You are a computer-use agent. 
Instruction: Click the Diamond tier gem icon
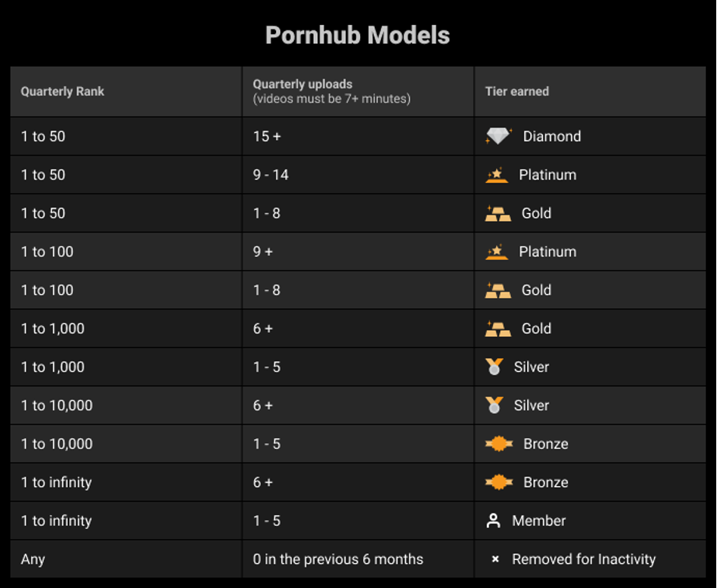498,136
